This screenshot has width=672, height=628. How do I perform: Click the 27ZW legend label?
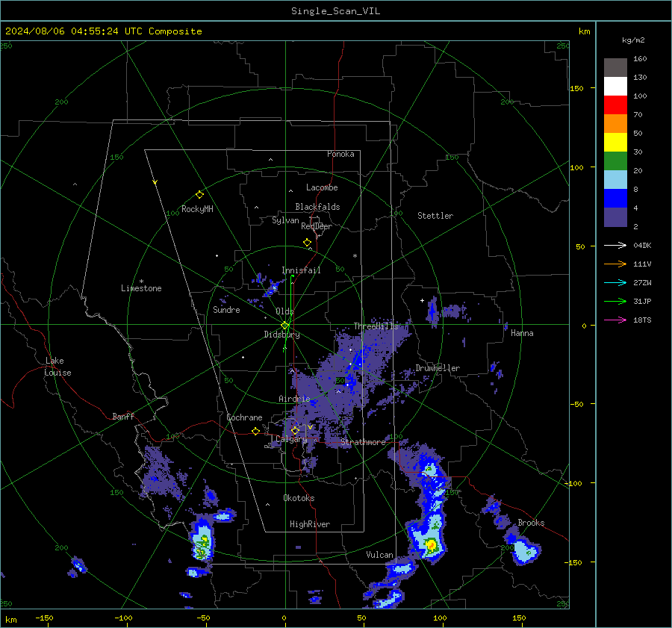[642, 282]
